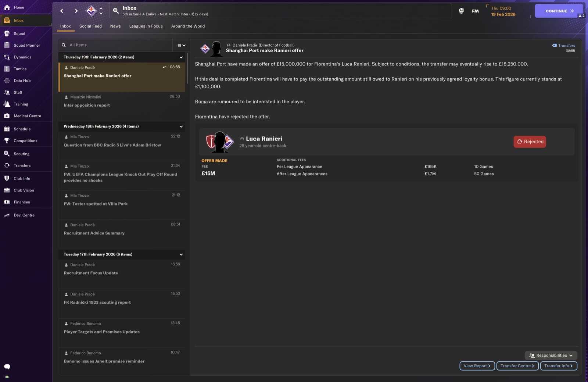The image size is (588, 382).
Task: Open the Data Hub icon
Action: [7, 81]
